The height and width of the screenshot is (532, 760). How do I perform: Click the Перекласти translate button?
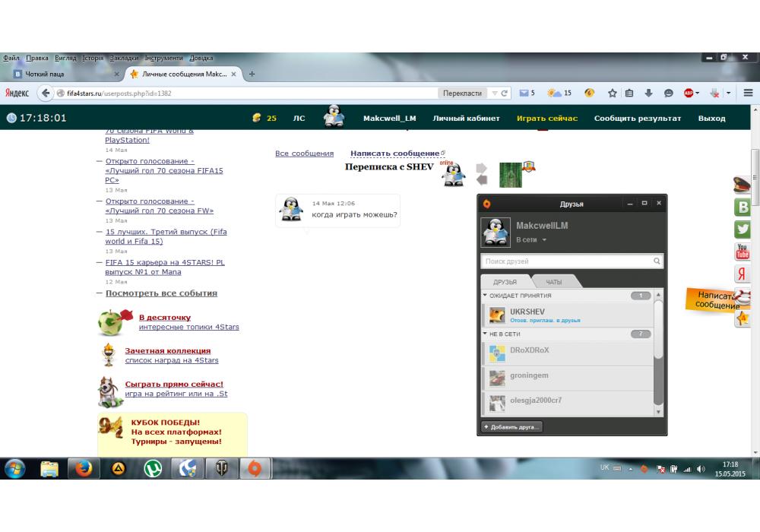(x=462, y=93)
